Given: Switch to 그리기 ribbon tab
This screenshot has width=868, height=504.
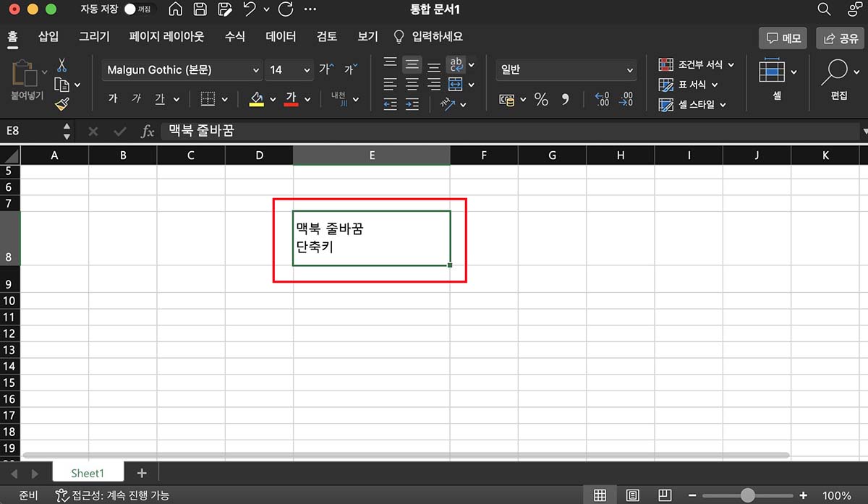Looking at the screenshot, I should click(94, 36).
